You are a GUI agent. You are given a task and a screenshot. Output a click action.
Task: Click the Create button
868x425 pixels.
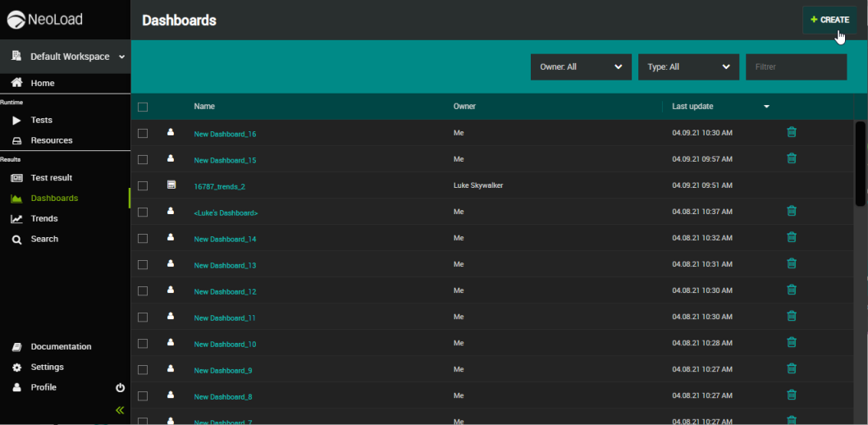pyautogui.click(x=829, y=20)
